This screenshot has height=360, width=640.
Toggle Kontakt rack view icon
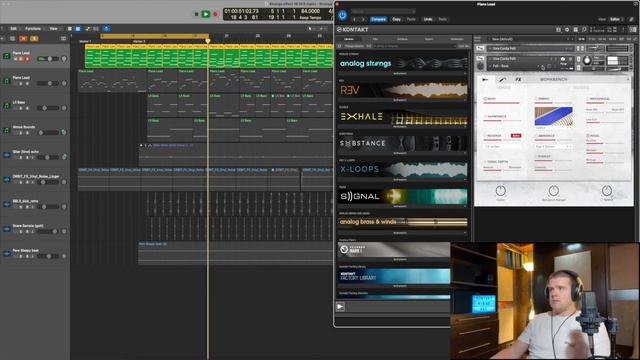click(576, 30)
